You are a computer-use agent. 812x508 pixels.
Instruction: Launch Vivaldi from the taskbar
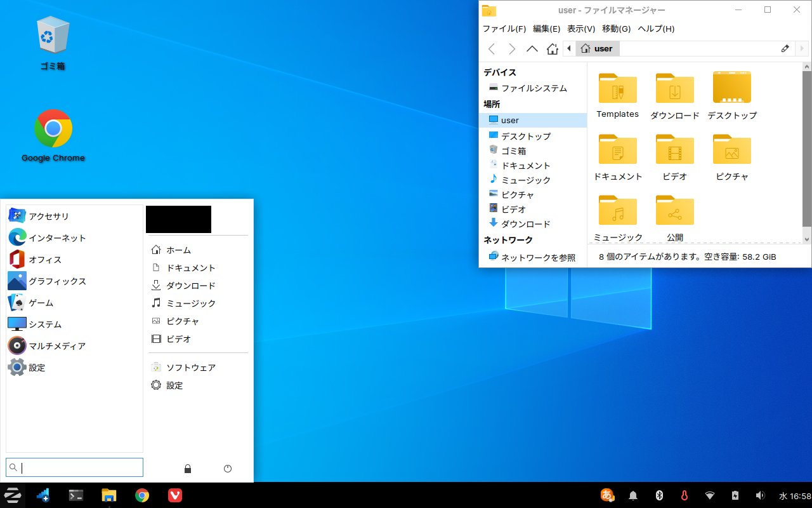[x=174, y=495]
